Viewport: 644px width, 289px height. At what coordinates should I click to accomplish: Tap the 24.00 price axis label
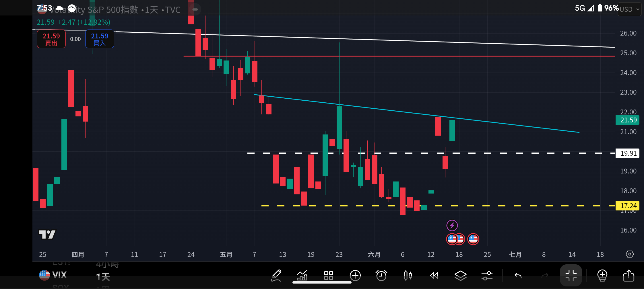[628, 73]
